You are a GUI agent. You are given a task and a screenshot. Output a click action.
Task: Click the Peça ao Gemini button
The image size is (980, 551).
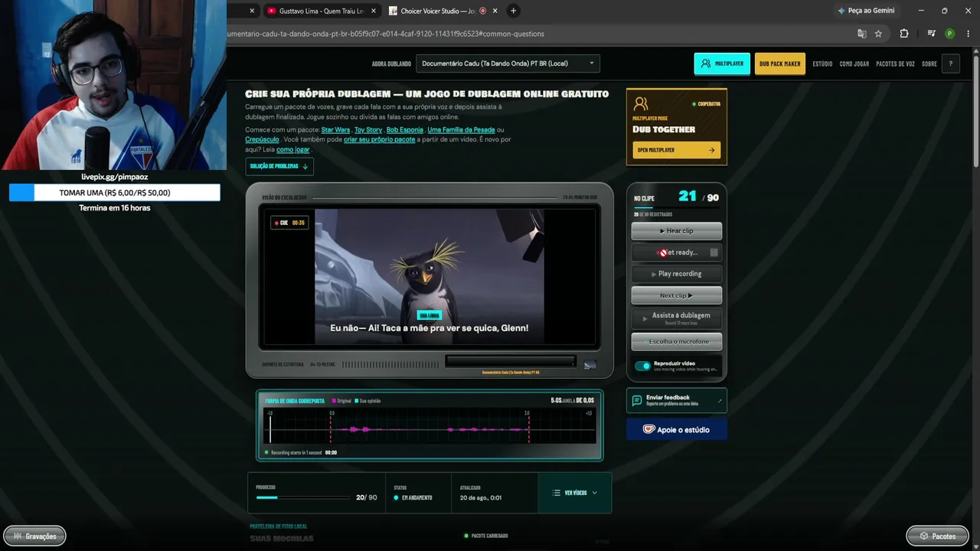866,11
